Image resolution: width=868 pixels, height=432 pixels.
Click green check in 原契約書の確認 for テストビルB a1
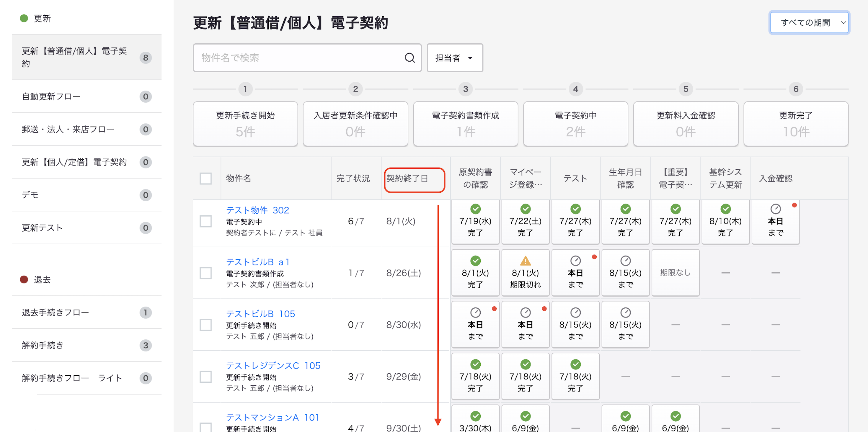tap(475, 261)
